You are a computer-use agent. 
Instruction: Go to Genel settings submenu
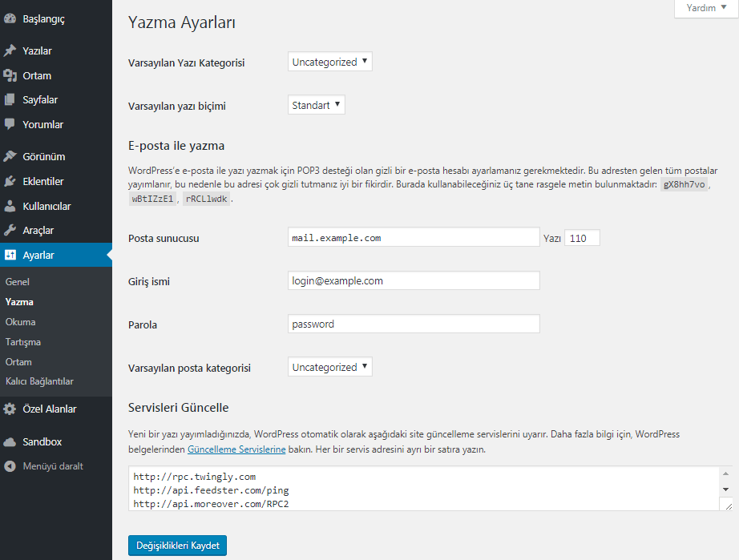tap(18, 282)
